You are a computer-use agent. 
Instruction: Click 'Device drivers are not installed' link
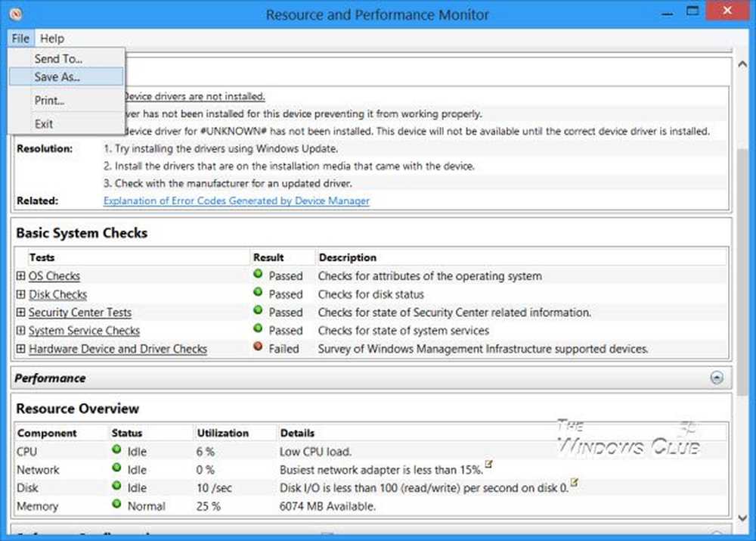pyautogui.click(x=194, y=97)
